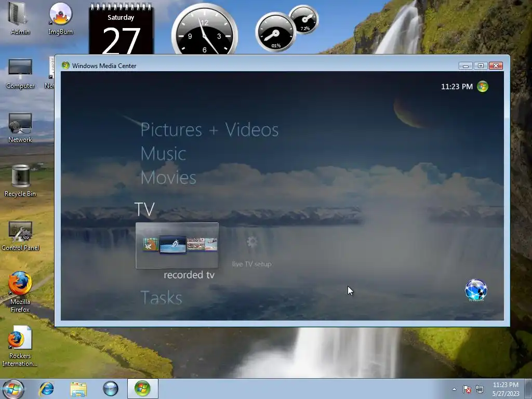
Task: Open the Computer desktop icon
Action: [20, 73]
